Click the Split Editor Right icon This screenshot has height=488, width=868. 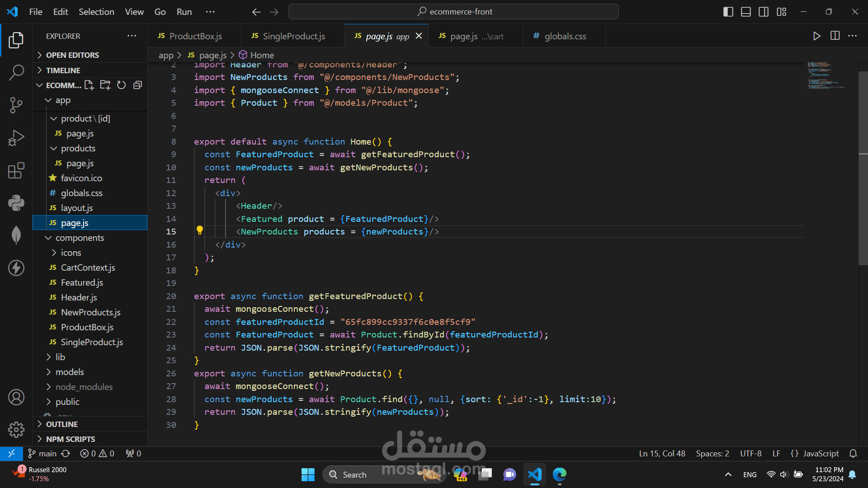click(x=835, y=36)
